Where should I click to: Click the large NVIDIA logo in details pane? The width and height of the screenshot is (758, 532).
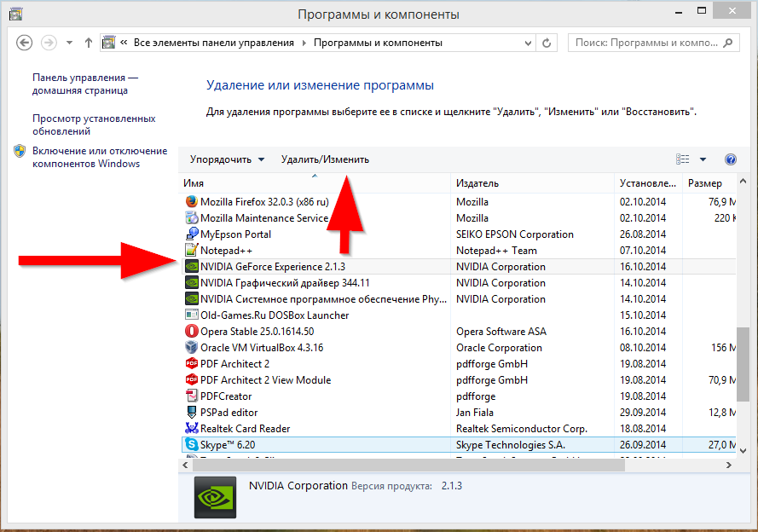click(x=215, y=497)
